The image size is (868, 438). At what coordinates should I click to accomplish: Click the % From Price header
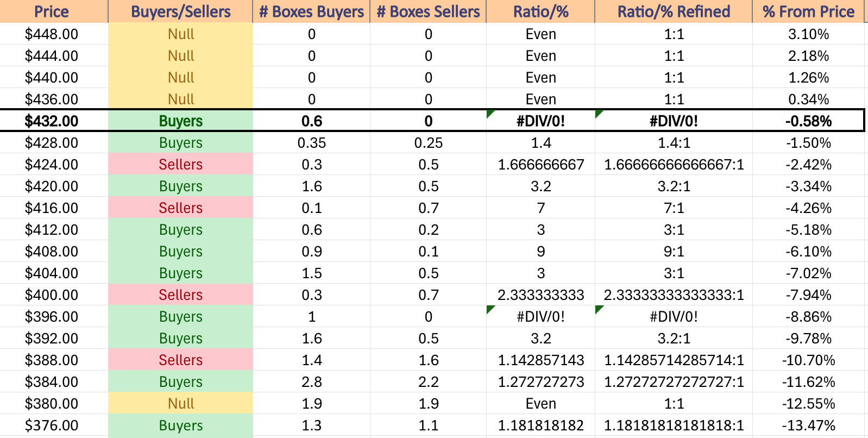[809, 11]
